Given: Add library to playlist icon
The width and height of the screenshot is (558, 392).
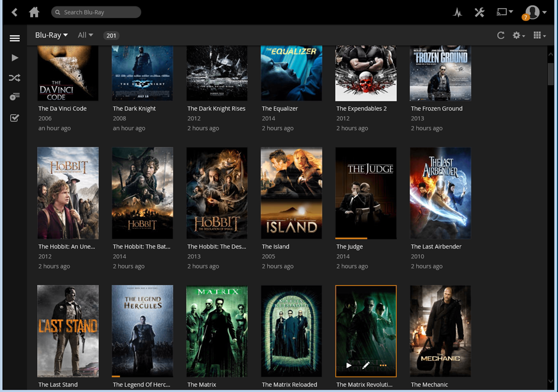Looking at the screenshot, I should coord(15,97).
